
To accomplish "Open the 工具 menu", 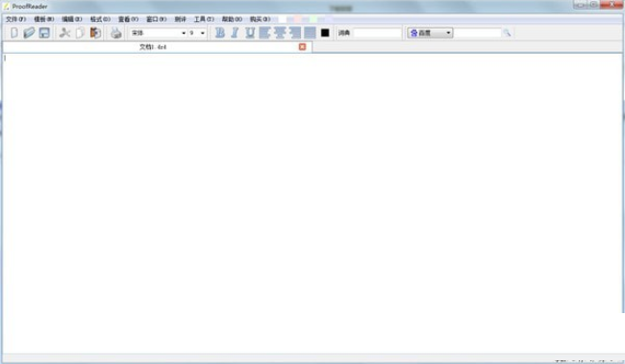I will (204, 19).
